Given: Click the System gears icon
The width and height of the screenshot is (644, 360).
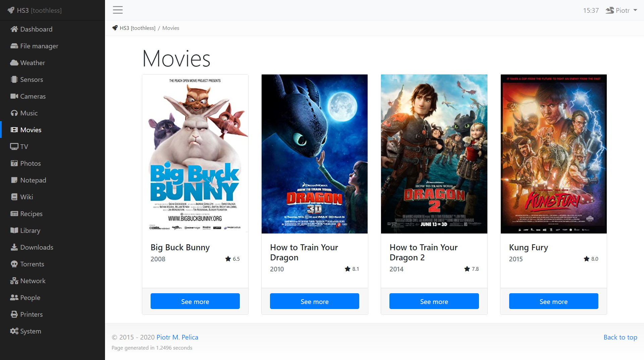Looking at the screenshot, I should pos(14,331).
